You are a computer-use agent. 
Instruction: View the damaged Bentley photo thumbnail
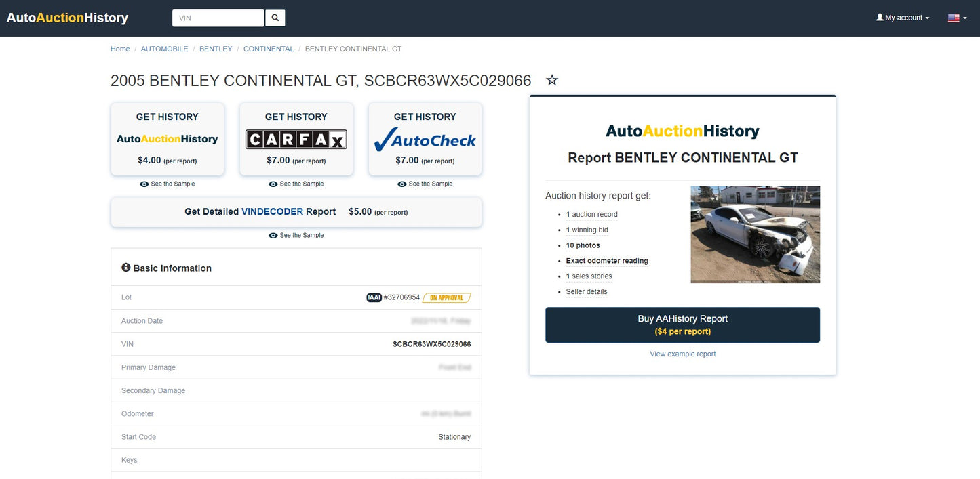(755, 234)
